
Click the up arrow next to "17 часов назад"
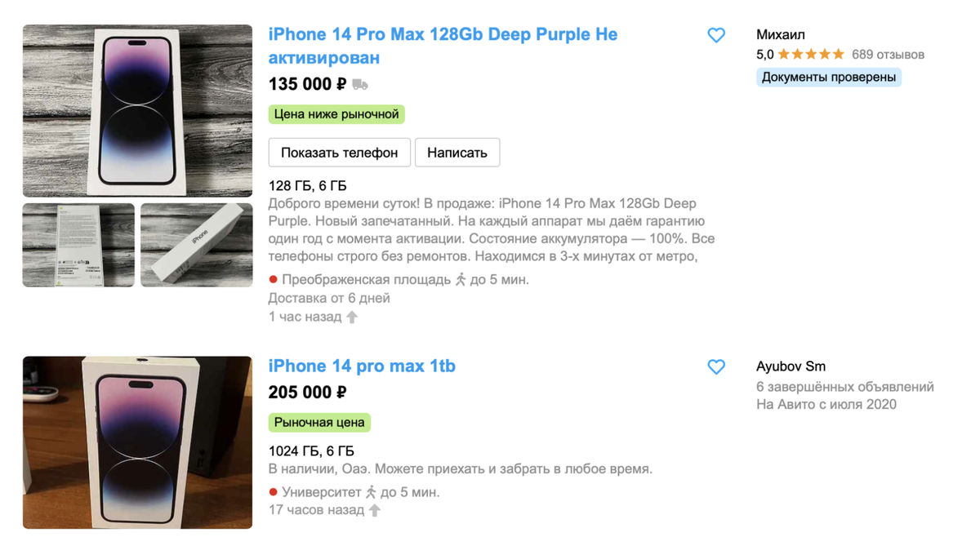[375, 510]
